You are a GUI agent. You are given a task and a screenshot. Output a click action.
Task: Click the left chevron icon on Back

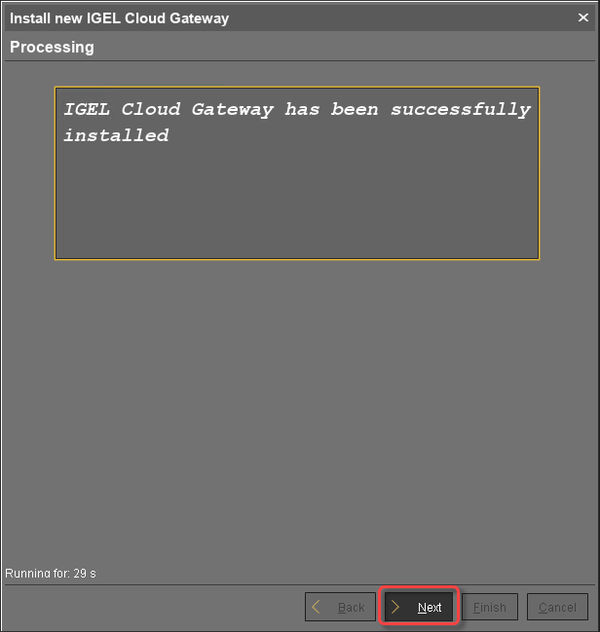tap(316, 607)
